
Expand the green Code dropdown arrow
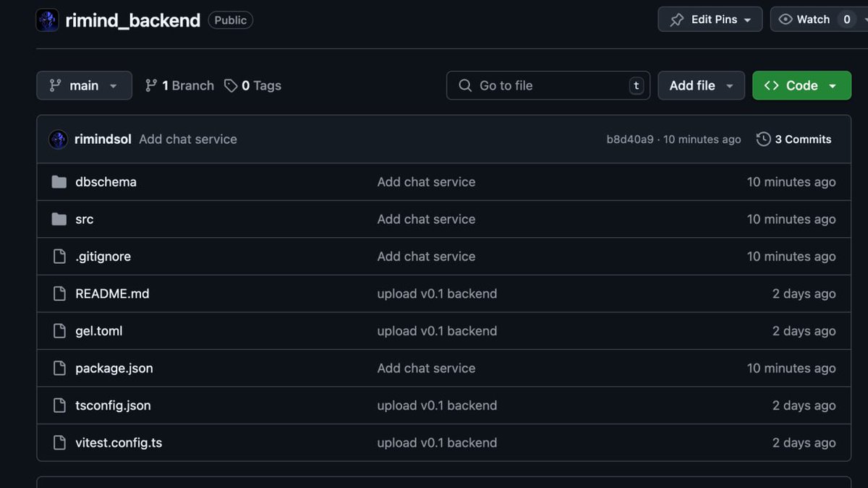tap(833, 86)
